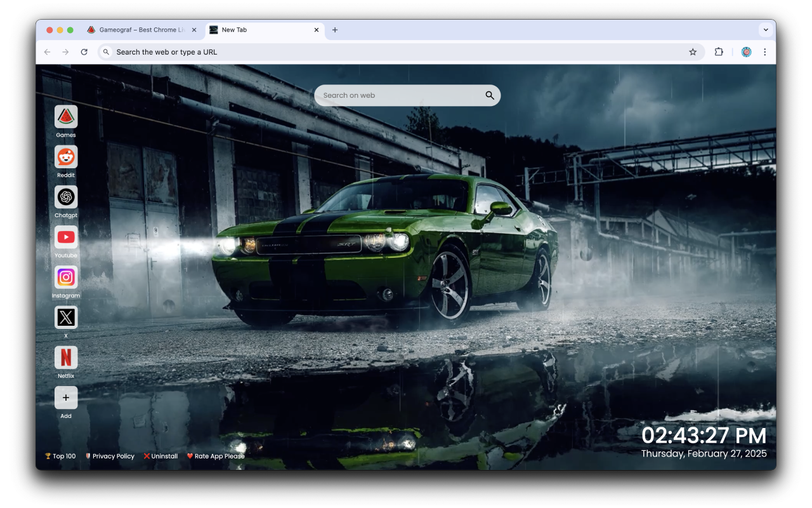Open Chrome's three-dot menu
The width and height of the screenshot is (812, 508).
click(x=765, y=51)
